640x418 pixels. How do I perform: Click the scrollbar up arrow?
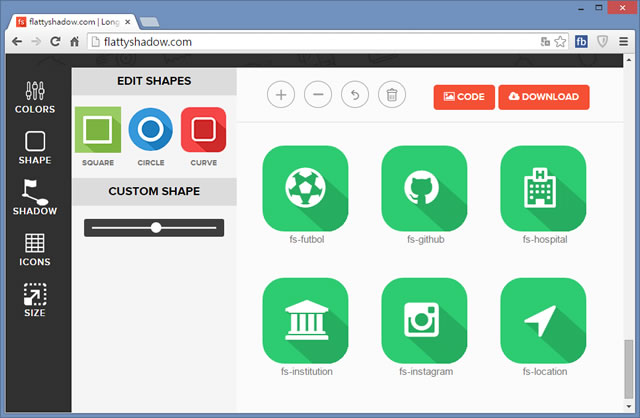tap(629, 60)
